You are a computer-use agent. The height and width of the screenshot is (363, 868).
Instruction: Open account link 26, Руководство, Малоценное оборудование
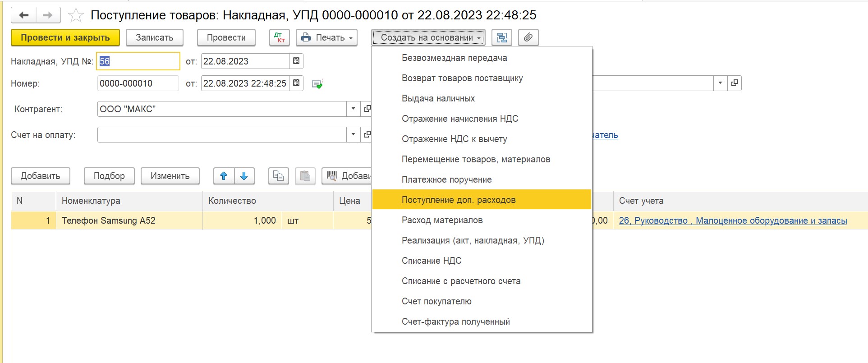(x=733, y=221)
